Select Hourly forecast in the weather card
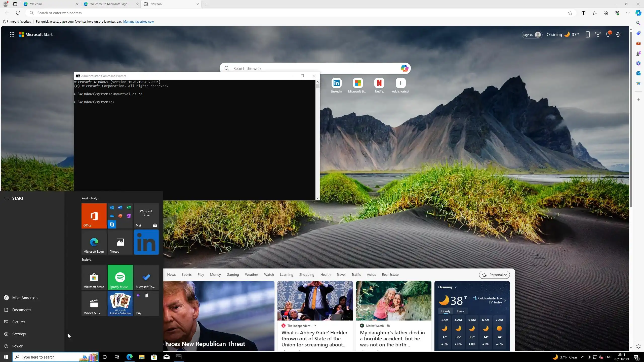This screenshot has height=362, width=644. point(446,311)
